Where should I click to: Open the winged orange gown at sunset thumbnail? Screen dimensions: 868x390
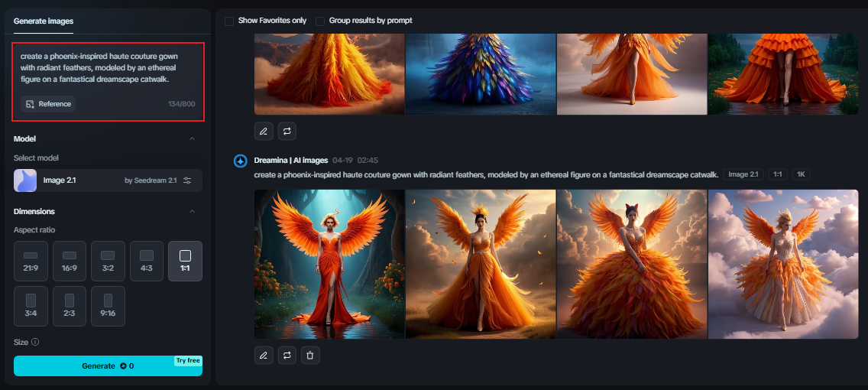pos(481,265)
